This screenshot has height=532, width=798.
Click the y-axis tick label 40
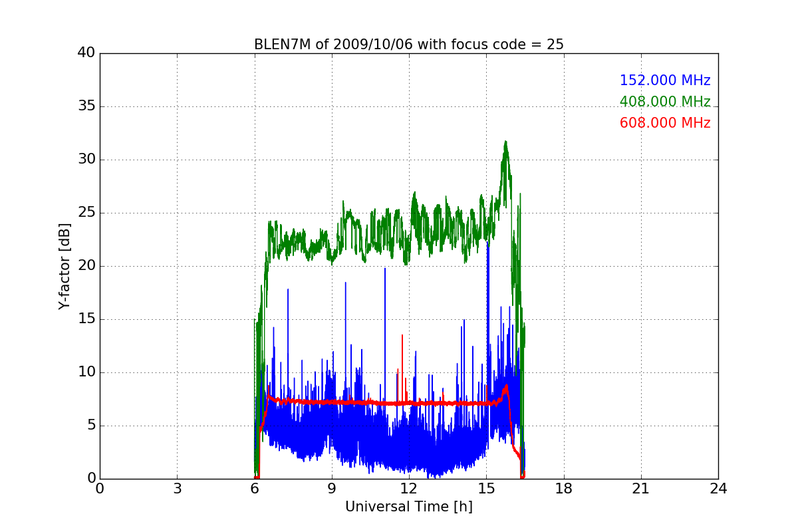(x=86, y=53)
